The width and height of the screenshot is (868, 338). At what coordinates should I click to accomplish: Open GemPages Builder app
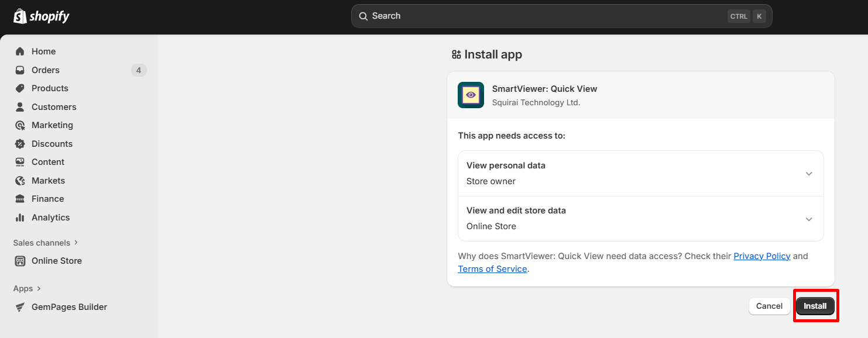(69, 307)
